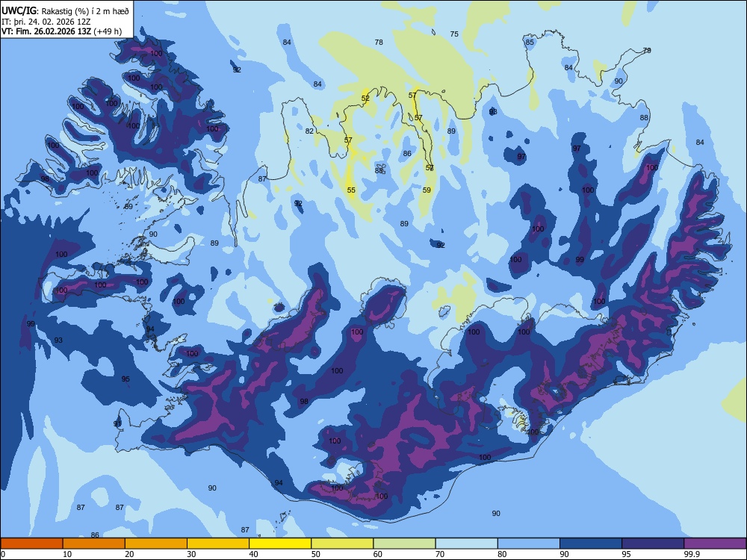Viewport: 747px width, 560px height.
Task: Click the '40' legend scale label
Action: [x=253, y=554]
